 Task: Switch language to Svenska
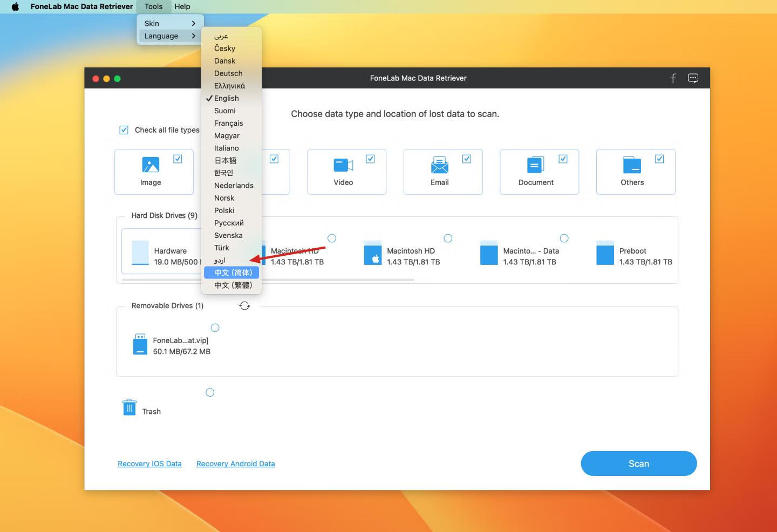coord(231,235)
